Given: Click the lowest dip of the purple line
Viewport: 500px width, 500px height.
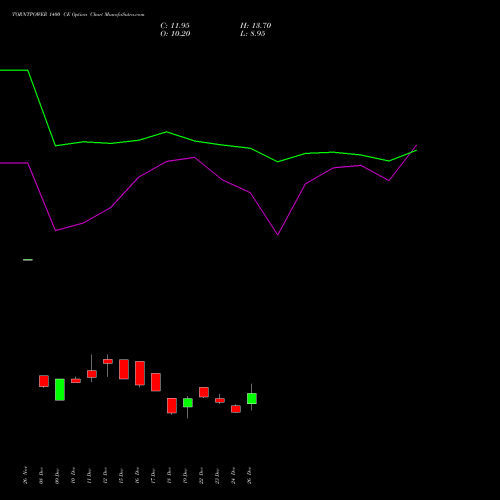Looking at the screenshot, I should point(278,235).
